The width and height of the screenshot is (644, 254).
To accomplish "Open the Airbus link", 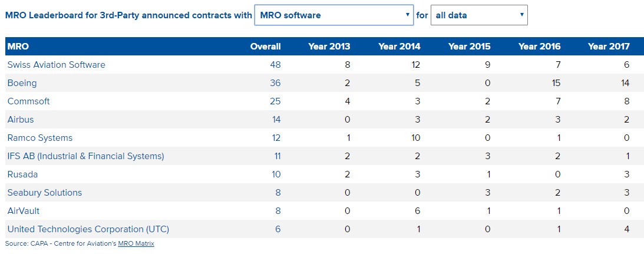I will 21,120.
